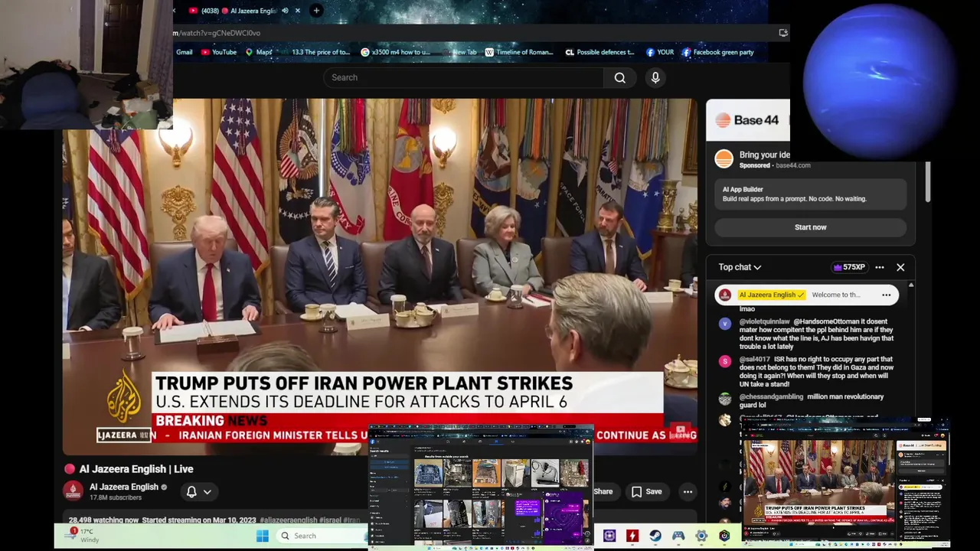The image size is (980, 551).
Task: Click the 575XP crown badge
Action: pos(849,267)
